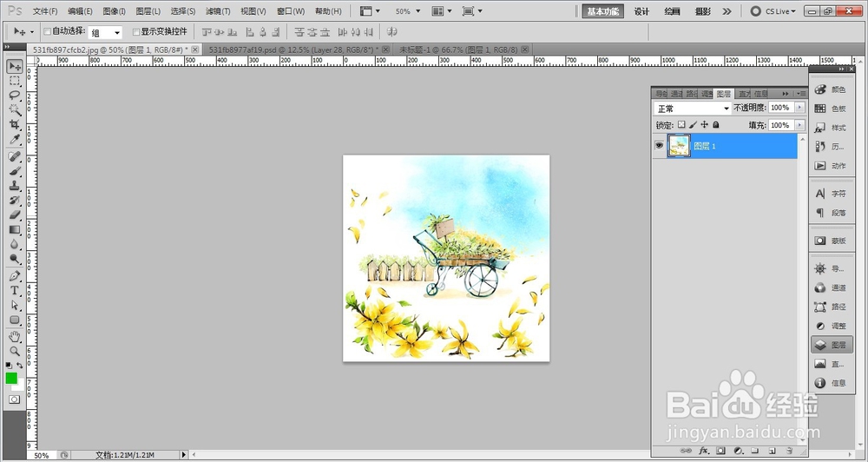Expand more workspaces chevron
Screen dimensions: 868x462
(727, 11)
